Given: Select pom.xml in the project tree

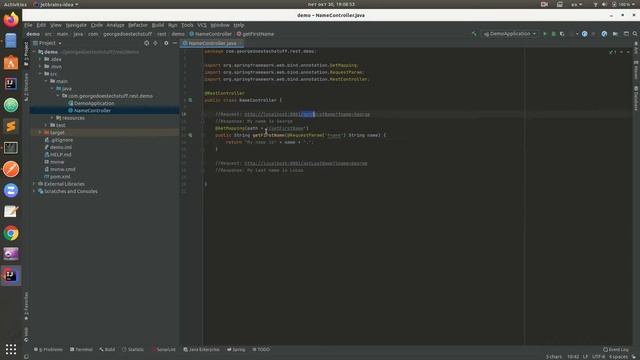Looking at the screenshot, I should click(x=60, y=177).
